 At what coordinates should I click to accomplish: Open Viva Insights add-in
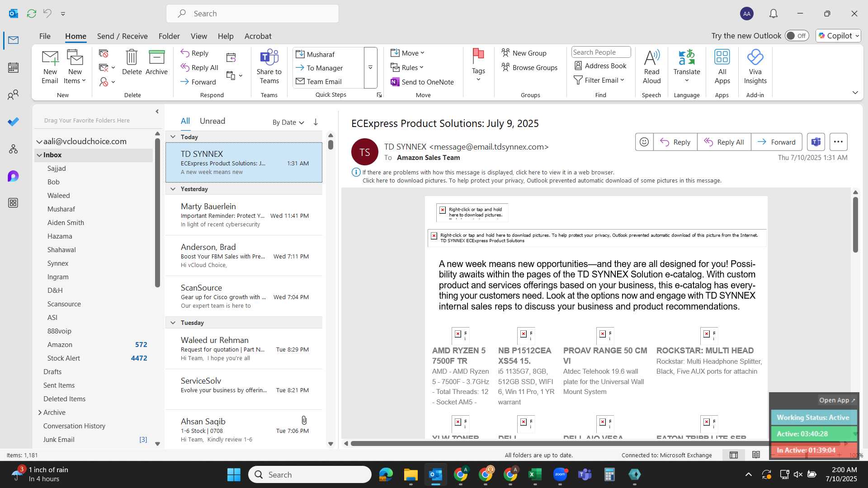coord(755,67)
